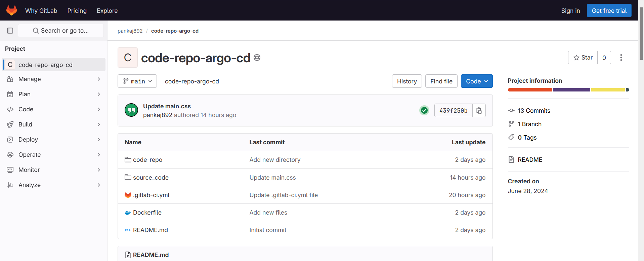
Task: Open the source_code folder name
Action: click(151, 177)
